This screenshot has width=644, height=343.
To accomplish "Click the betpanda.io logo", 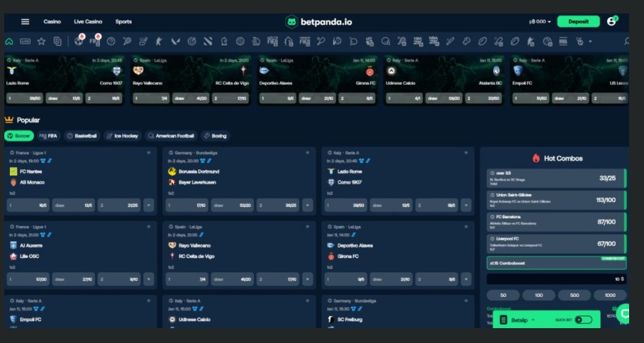I will 318,22.
